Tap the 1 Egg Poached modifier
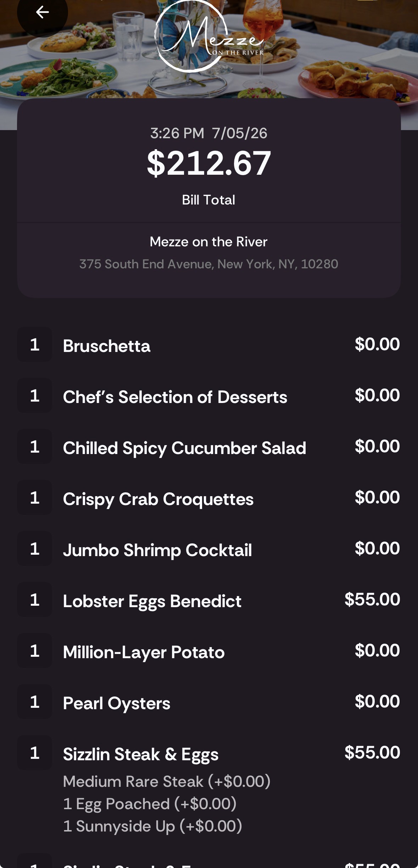This screenshot has height=868, width=418. click(x=150, y=804)
